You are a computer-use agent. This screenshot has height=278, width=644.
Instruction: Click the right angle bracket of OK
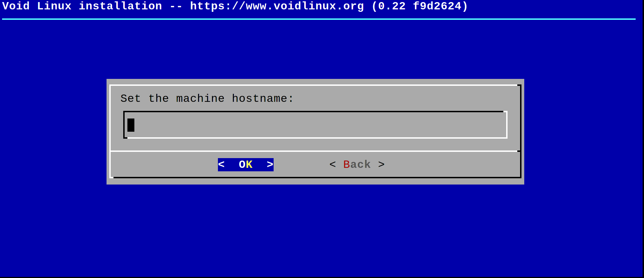coord(270,164)
